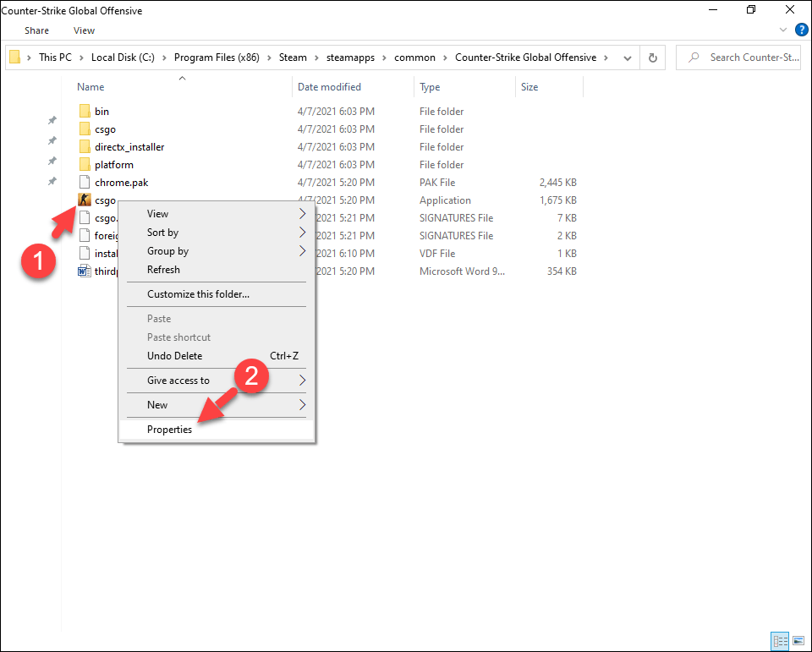Choose Customize this folder option
Viewport: 812px width, 652px height.
pos(198,294)
